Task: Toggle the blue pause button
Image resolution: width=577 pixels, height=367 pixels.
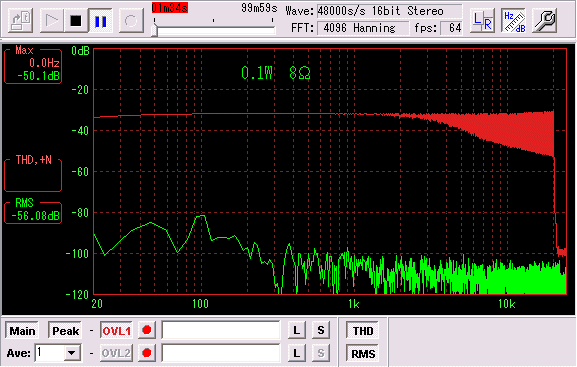Action: (x=100, y=20)
